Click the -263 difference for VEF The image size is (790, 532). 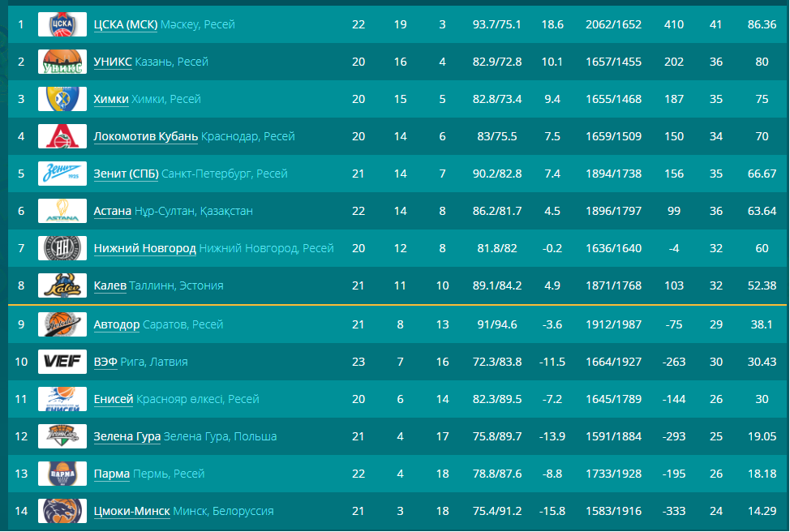pos(674,362)
